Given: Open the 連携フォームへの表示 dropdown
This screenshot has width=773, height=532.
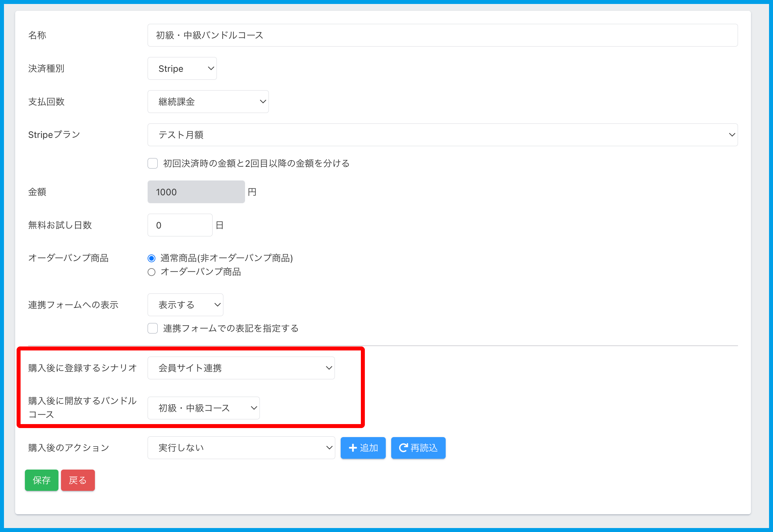Looking at the screenshot, I should click(x=185, y=305).
